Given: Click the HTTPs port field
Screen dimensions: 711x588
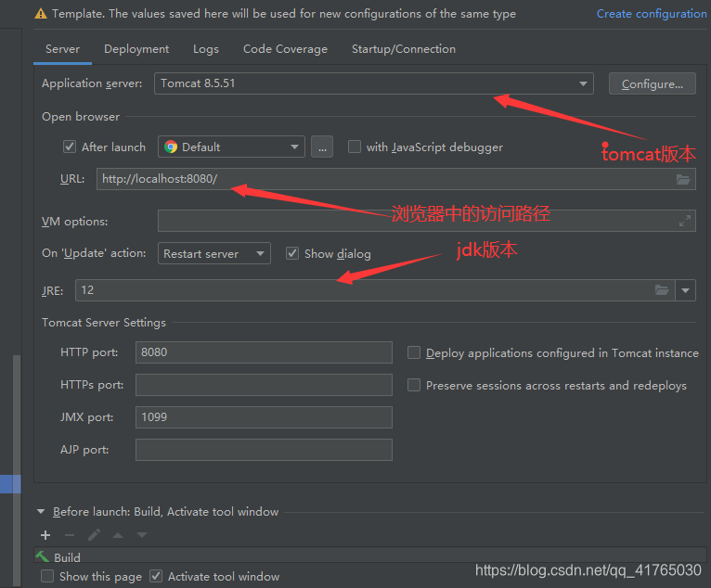Looking at the screenshot, I should 264,385.
